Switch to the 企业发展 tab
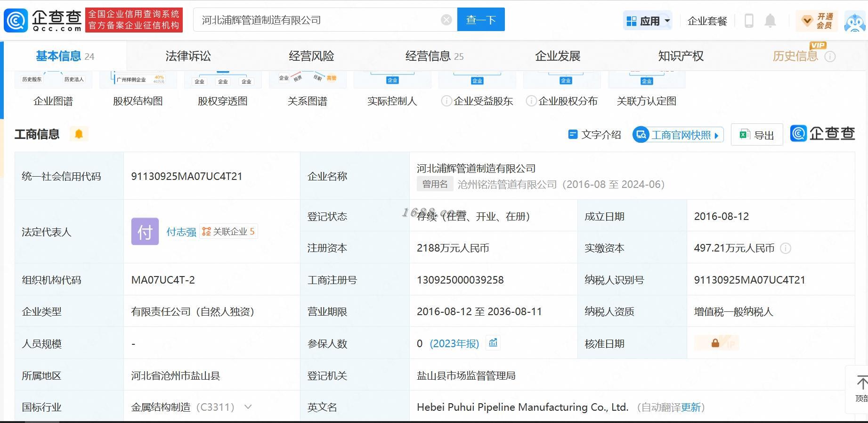 pos(558,56)
